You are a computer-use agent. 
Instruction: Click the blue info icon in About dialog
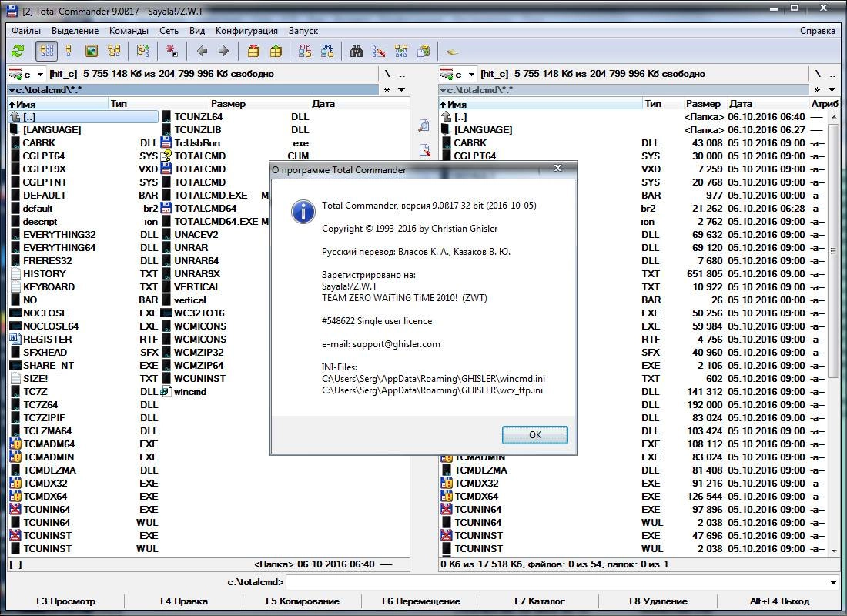tap(303, 211)
